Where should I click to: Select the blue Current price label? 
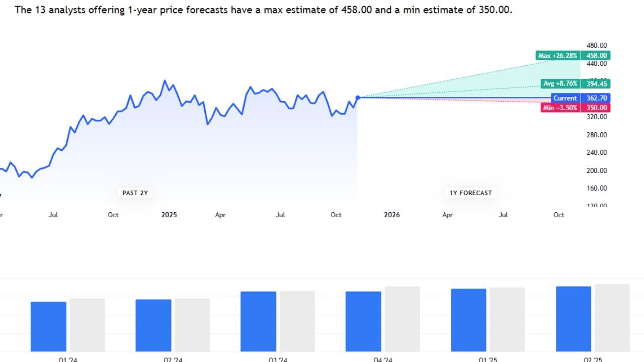click(x=565, y=98)
